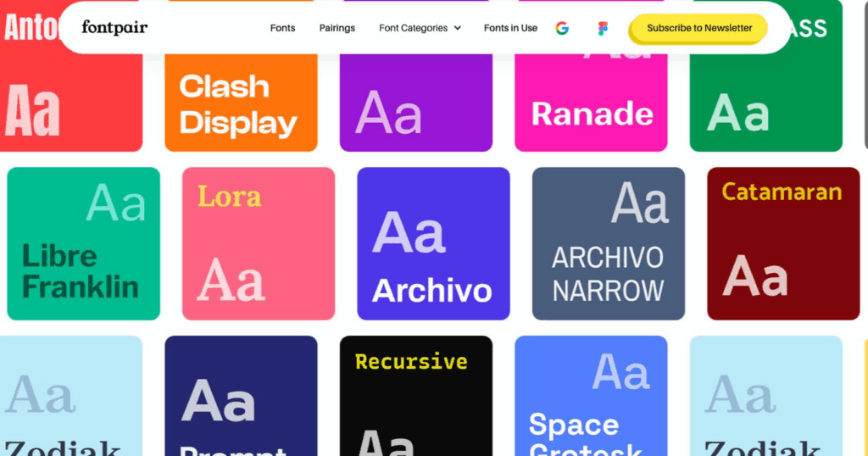The image size is (868, 456).
Task: Open the Clash Display font card
Action: 241,103
